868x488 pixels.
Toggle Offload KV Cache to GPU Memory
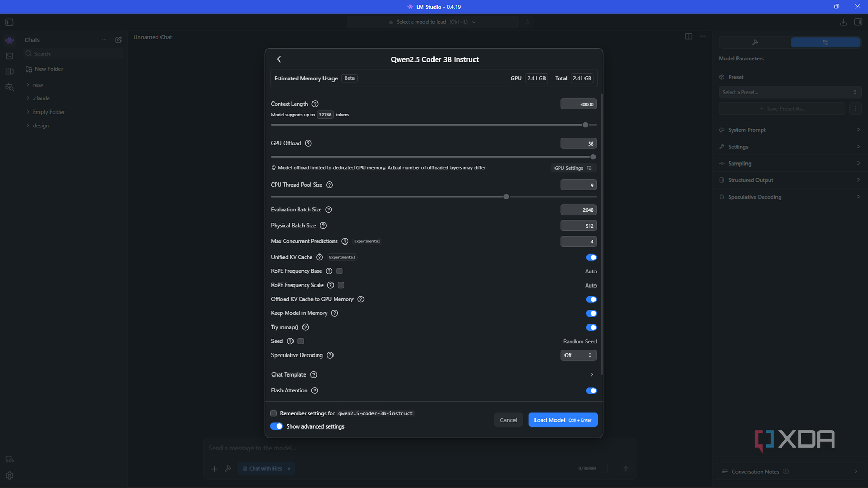coord(591,299)
